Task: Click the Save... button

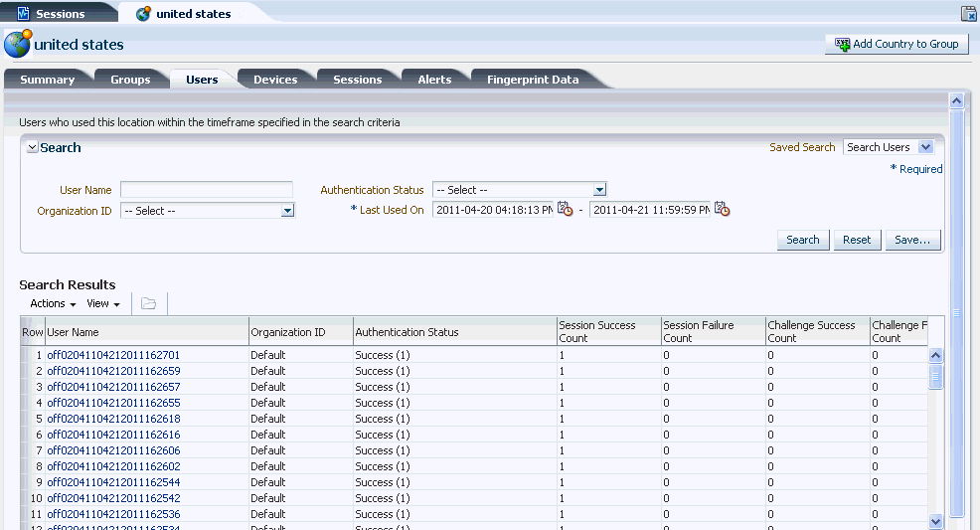Action: (911, 240)
